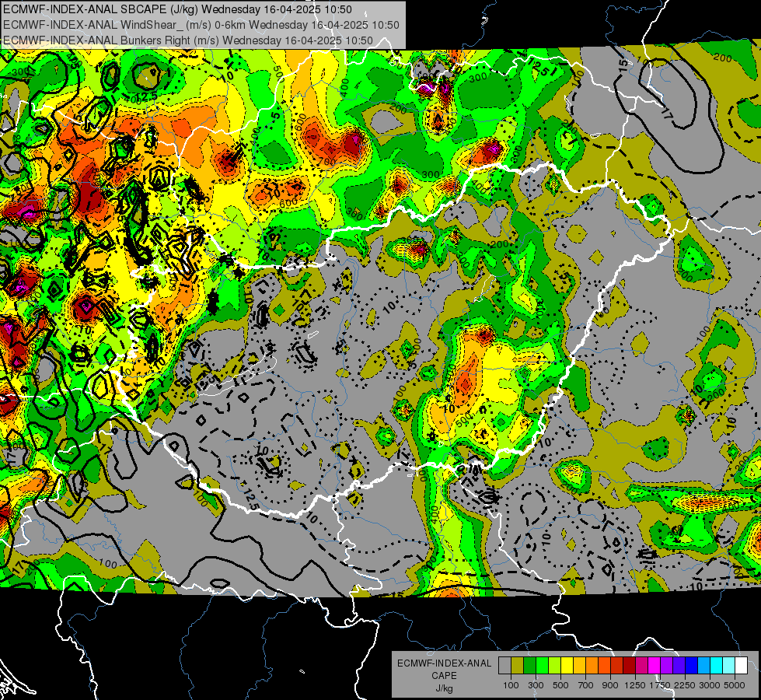Viewport: 761px width, 700px height.
Task: Select the olive swatch in the CAPE legend
Action: pyautogui.click(x=518, y=666)
